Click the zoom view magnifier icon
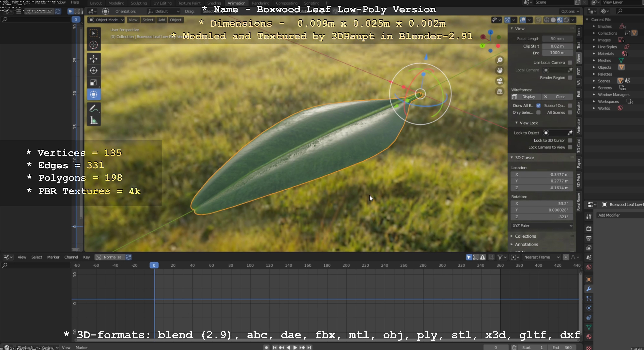644x350 pixels. [500, 60]
